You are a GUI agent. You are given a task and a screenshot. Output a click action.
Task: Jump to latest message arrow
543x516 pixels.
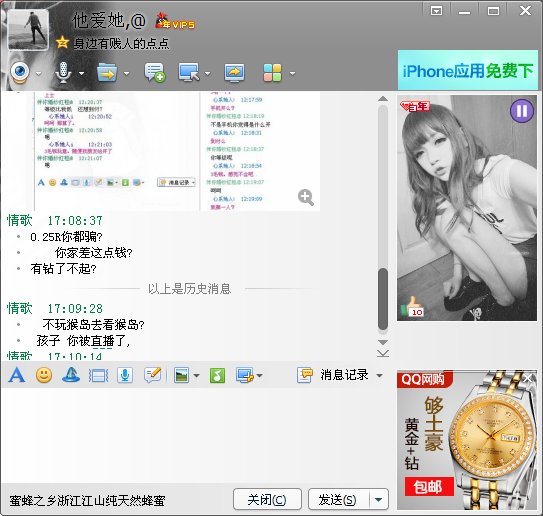(x=383, y=354)
